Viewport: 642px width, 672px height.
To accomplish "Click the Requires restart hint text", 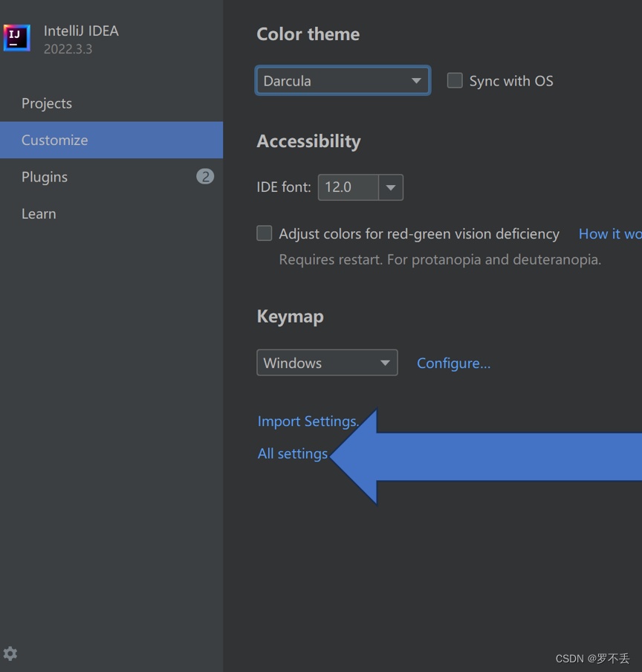I will 441,259.
